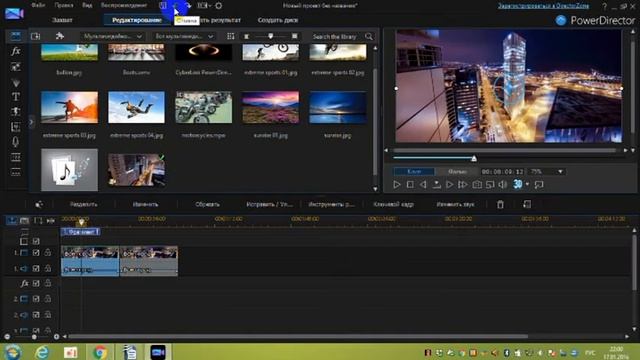Viewport: 640px width, 360px height.
Task: Select the motorcycles.mpo library thumbnail
Action: point(203,107)
